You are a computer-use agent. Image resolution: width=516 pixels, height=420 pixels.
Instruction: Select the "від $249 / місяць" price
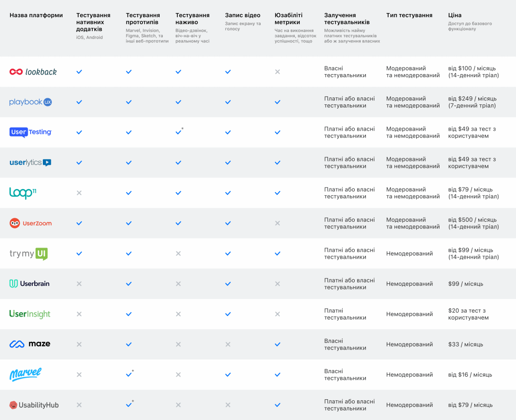[x=472, y=98]
